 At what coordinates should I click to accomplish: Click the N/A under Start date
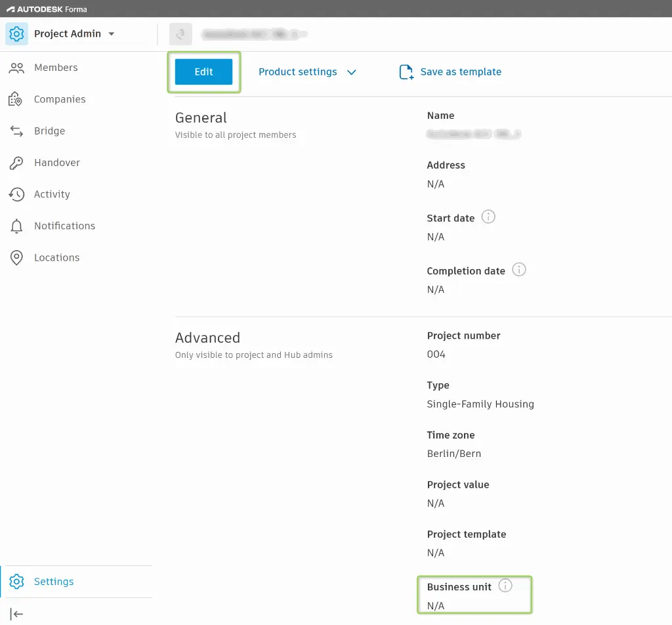[436, 237]
